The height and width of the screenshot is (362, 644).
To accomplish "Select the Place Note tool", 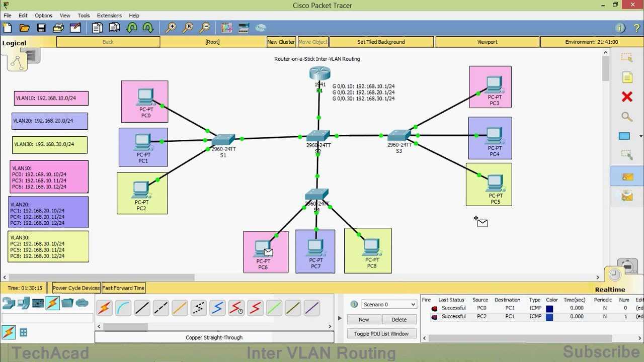I will (627, 77).
